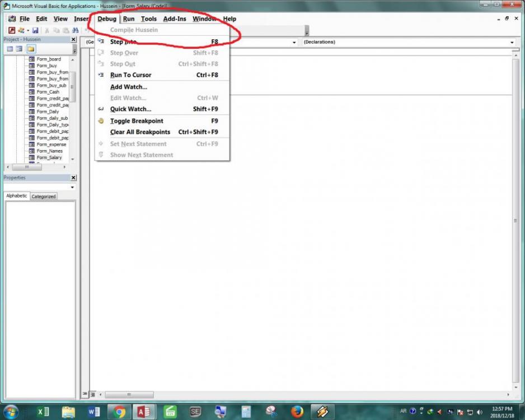
Task: Click Clear All Breakpoints menu item
Action: [x=140, y=132]
